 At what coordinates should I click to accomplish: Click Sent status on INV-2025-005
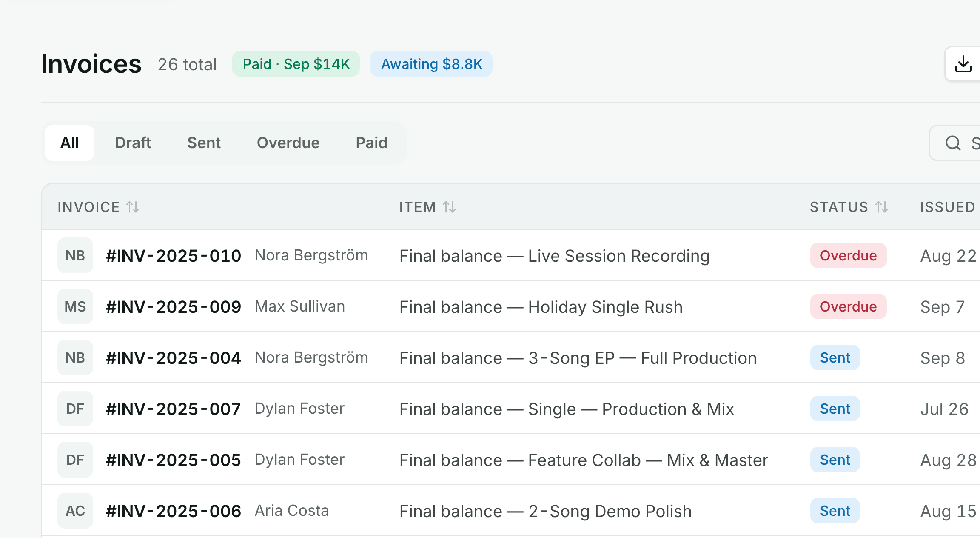point(835,460)
